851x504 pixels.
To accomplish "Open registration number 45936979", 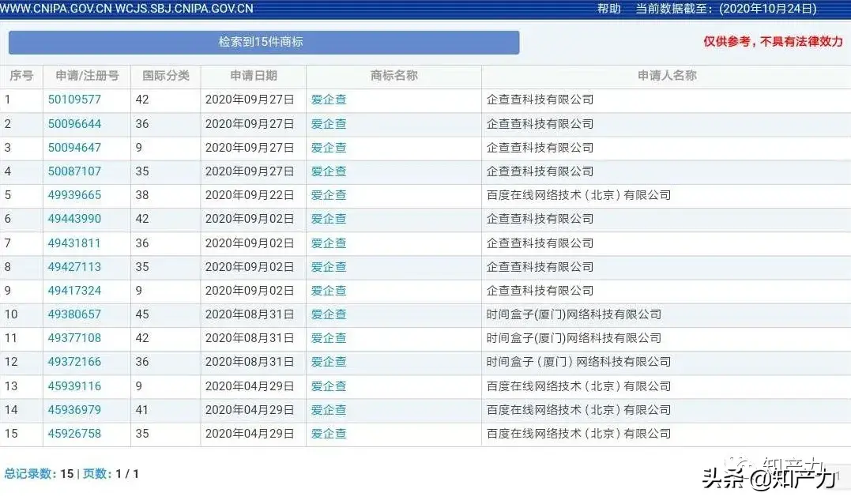I will click(74, 410).
